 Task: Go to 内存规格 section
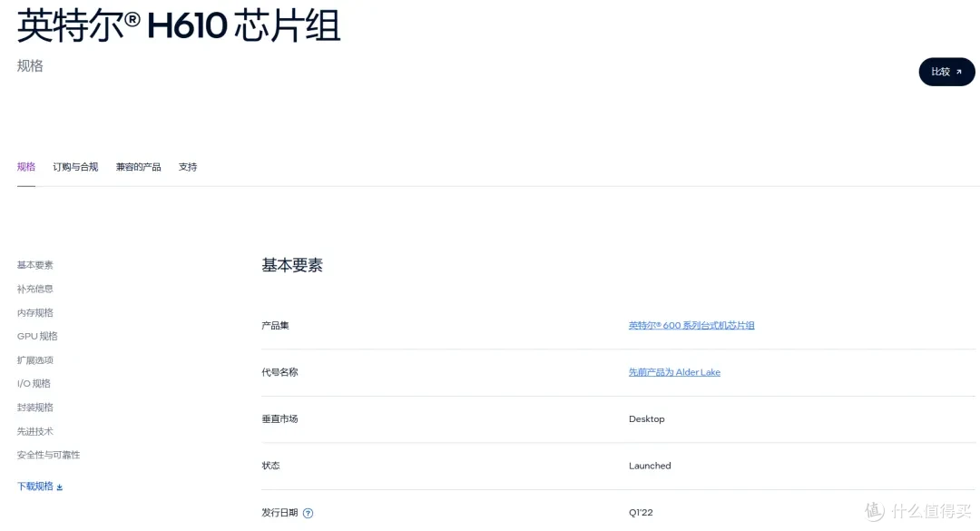point(35,313)
